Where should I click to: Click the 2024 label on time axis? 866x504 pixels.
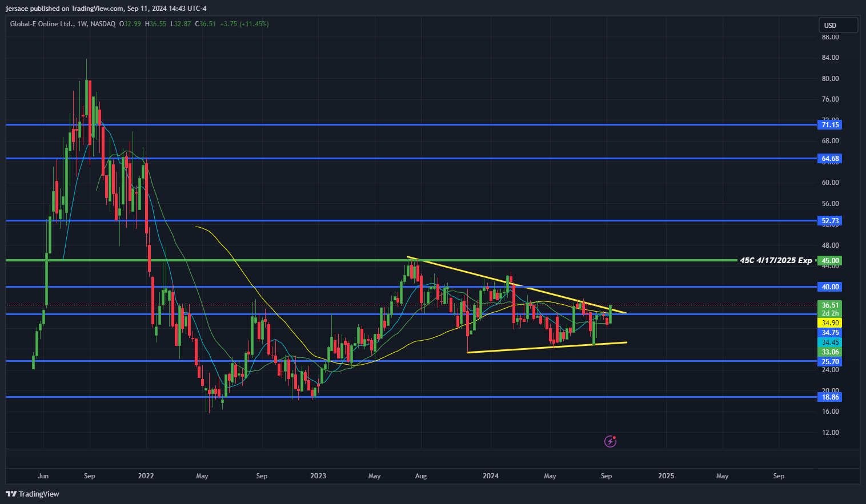491,476
